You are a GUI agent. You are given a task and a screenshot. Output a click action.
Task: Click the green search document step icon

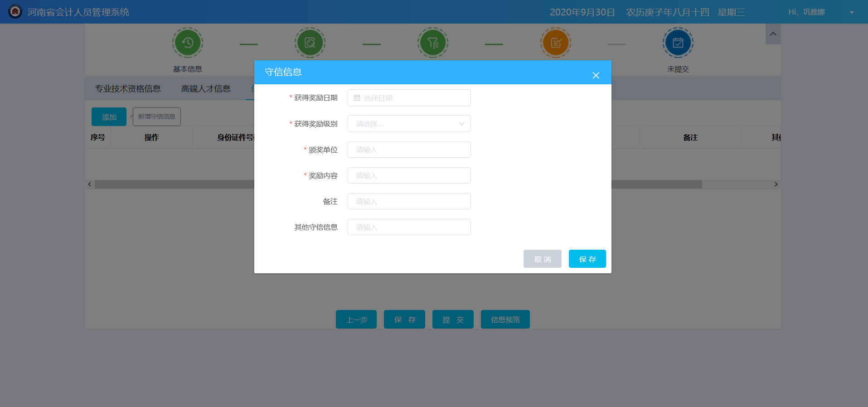pyautogui.click(x=310, y=43)
